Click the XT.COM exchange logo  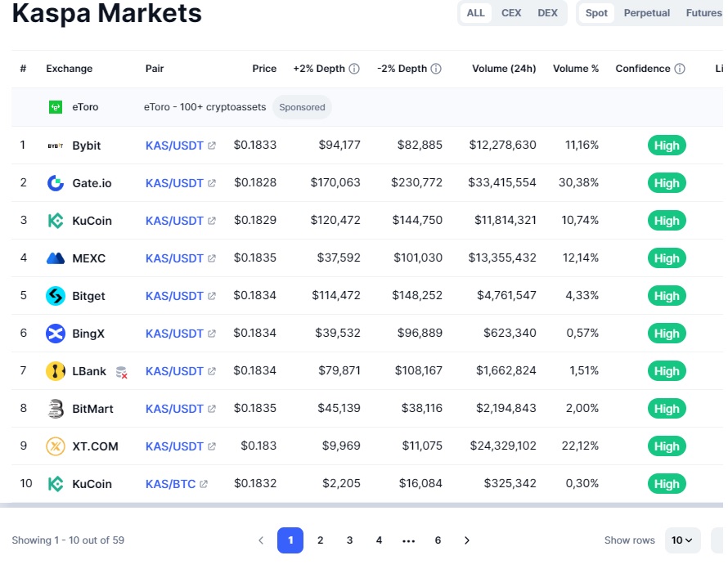[56, 446]
